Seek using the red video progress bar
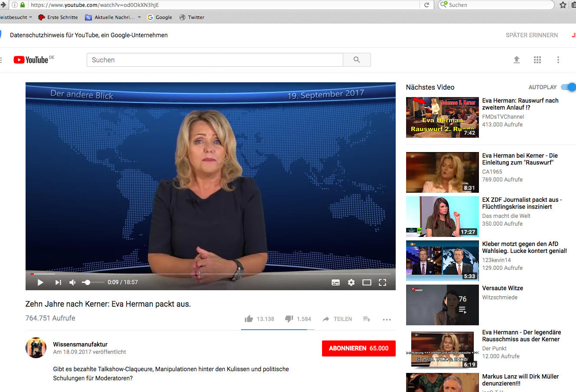The height and width of the screenshot is (392, 576). click(x=211, y=274)
